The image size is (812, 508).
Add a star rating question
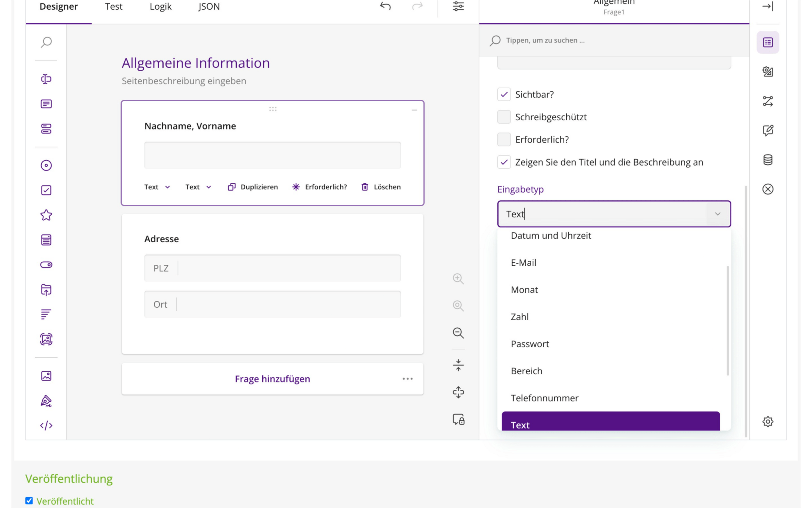tap(46, 215)
